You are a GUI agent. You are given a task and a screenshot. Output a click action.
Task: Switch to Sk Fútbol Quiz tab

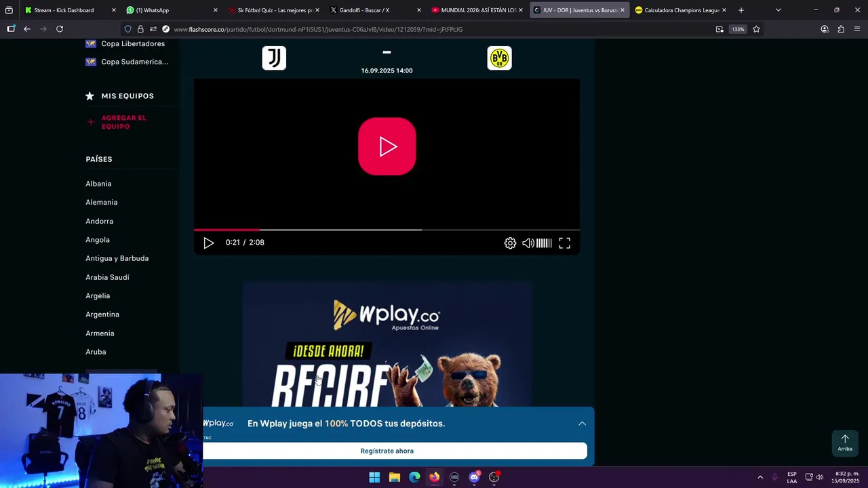[271, 10]
